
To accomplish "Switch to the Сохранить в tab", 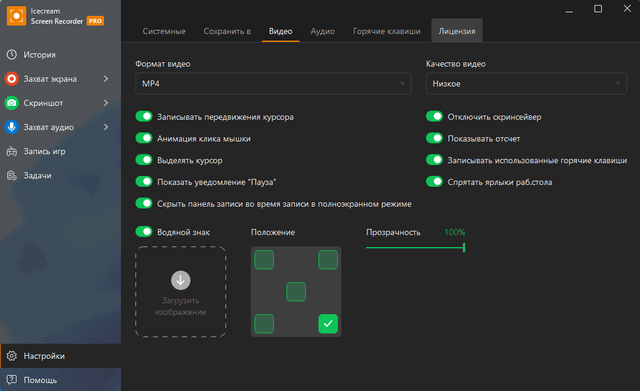I will click(x=227, y=31).
